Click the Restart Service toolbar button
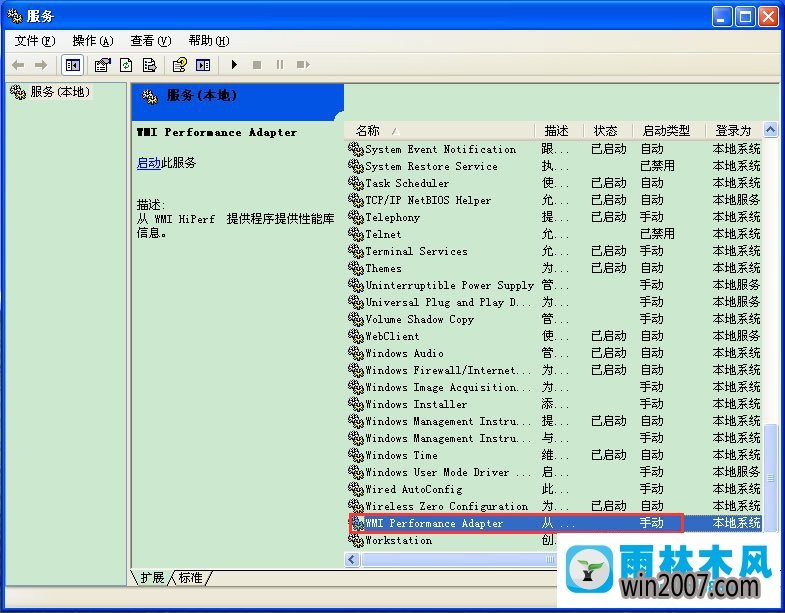This screenshot has height=613, width=785. [x=303, y=65]
